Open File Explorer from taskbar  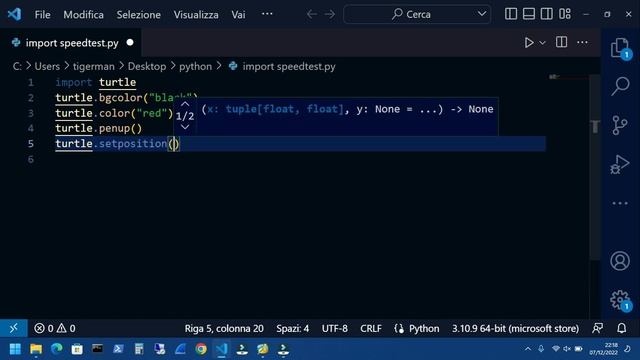[36, 349]
